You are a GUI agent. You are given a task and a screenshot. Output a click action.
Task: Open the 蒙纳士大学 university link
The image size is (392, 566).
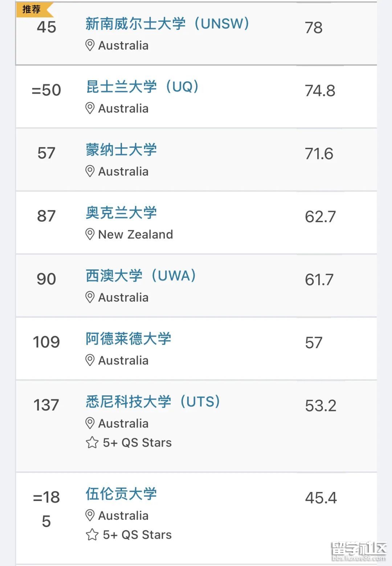[x=121, y=150]
